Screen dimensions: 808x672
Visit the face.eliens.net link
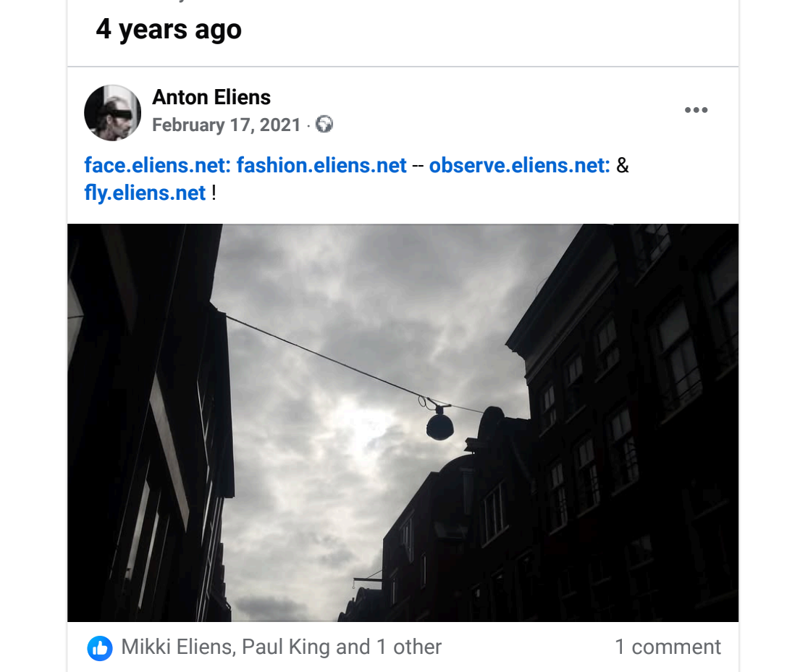(158, 165)
